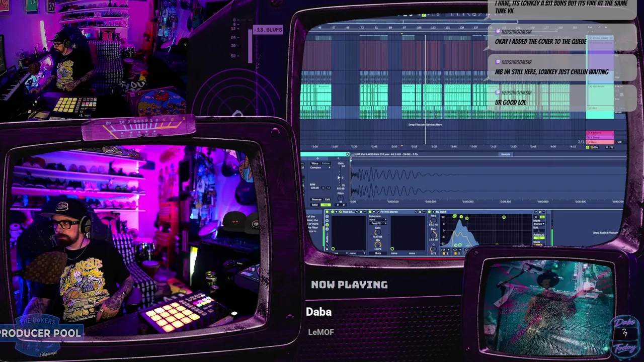644x362 pixels.
Task: Click the green automation icon beside 1.00x
Action: 588,147
